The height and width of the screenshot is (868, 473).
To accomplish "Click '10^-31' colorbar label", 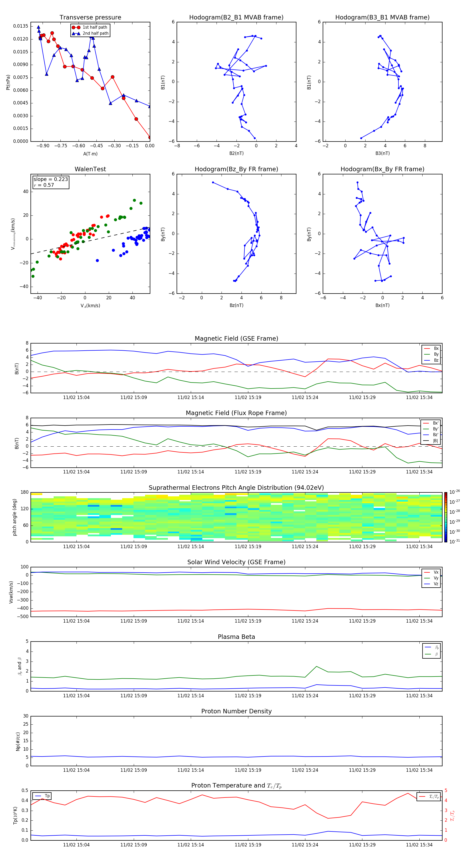I will 455,542.
